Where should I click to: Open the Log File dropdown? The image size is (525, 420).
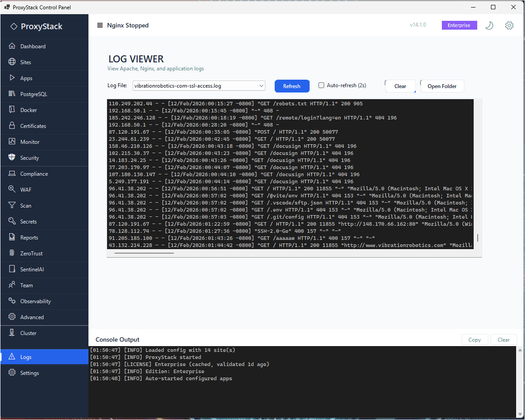coord(198,86)
